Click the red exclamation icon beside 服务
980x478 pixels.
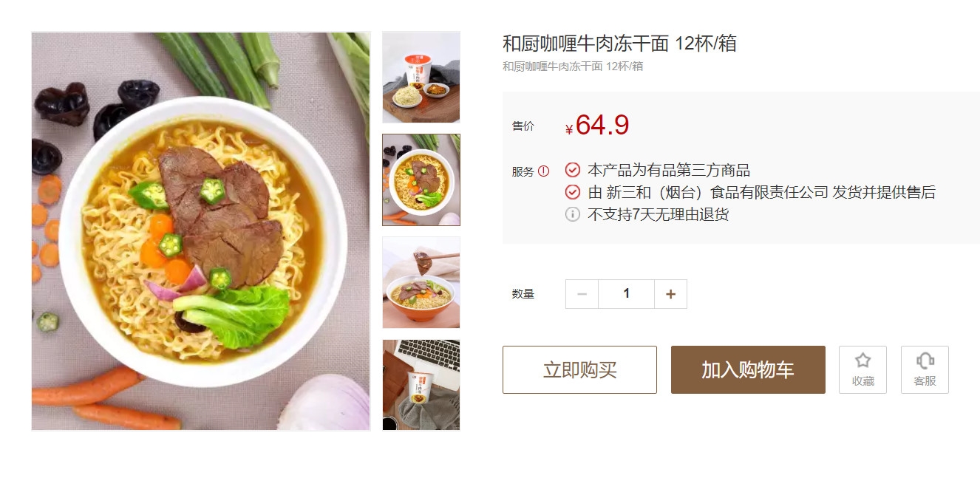point(544,171)
